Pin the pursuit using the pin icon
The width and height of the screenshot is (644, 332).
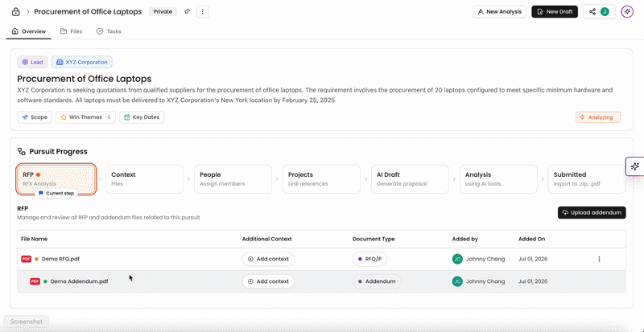tap(187, 12)
